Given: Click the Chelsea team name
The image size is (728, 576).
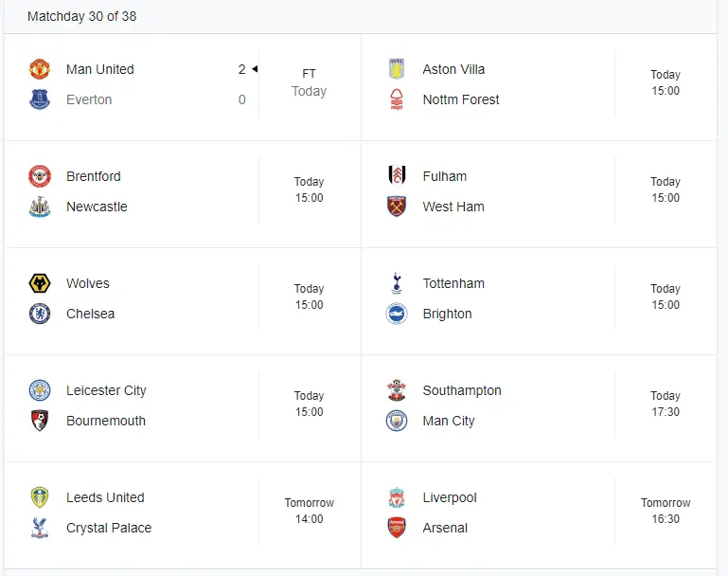Looking at the screenshot, I should click(x=90, y=314).
